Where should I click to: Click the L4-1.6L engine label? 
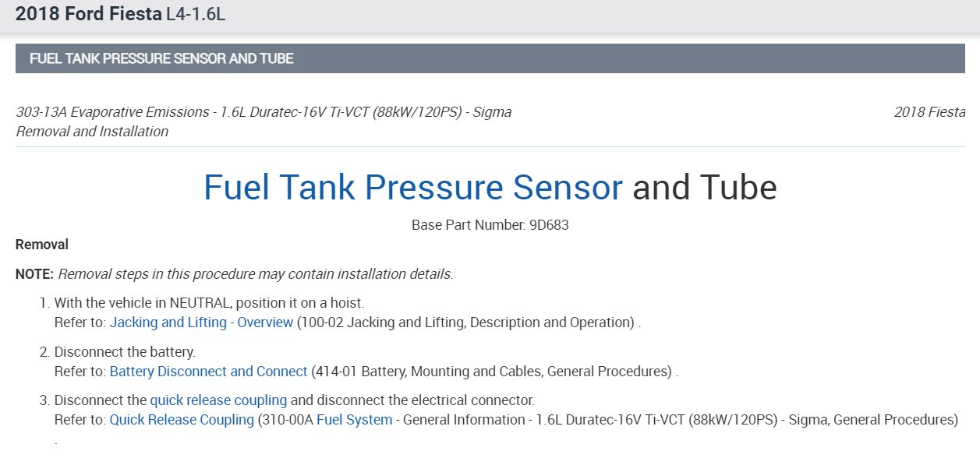click(196, 14)
